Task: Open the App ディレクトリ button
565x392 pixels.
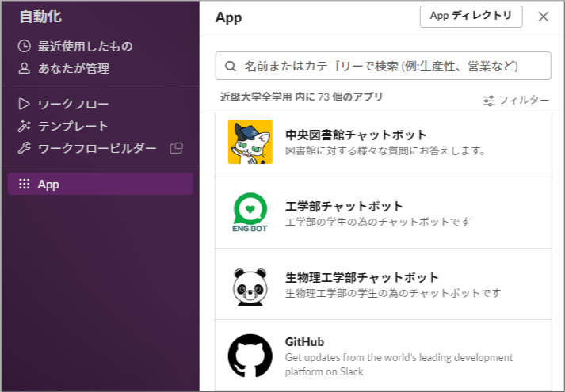Action: [471, 16]
